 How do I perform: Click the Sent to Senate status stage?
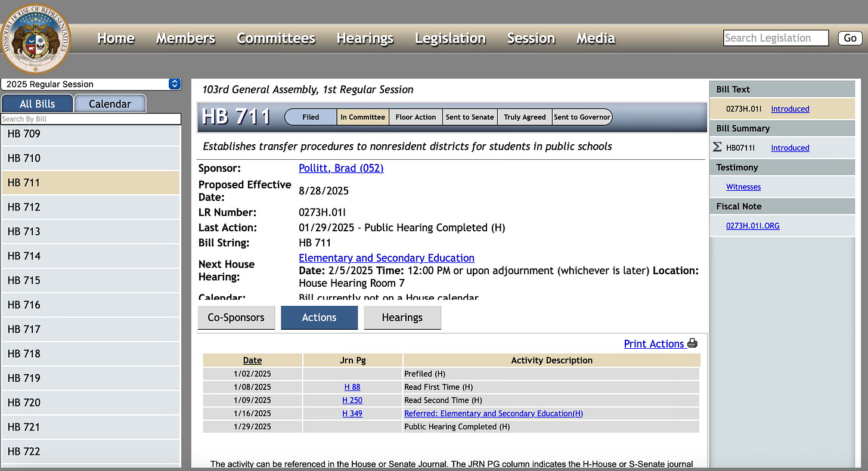point(470,117)
